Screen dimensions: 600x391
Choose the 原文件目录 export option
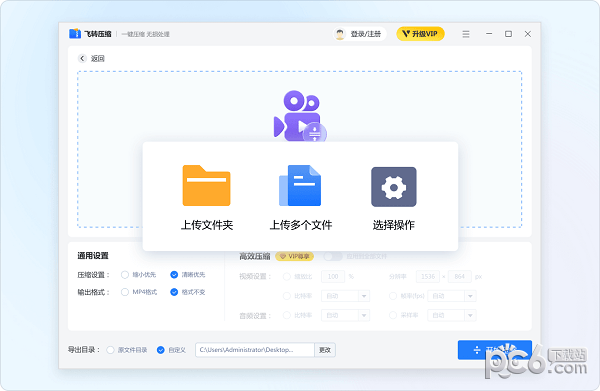(110, 350)
